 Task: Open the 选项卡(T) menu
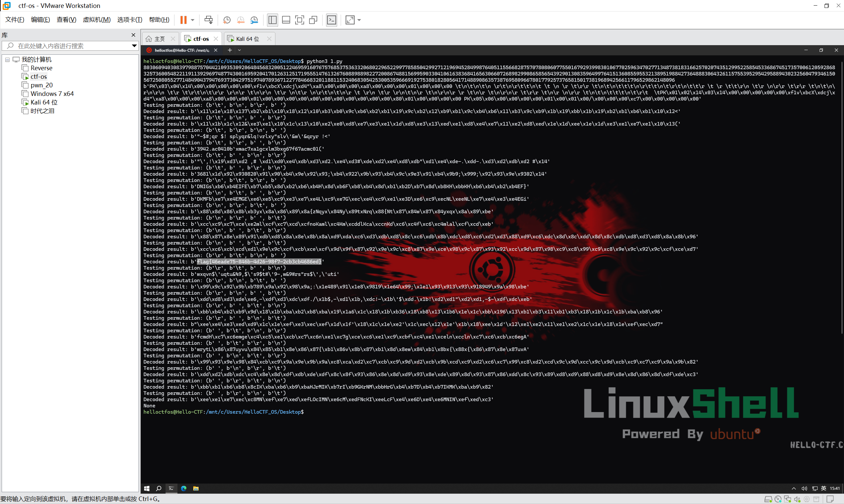pyautogui.click(x=130, y=20)
